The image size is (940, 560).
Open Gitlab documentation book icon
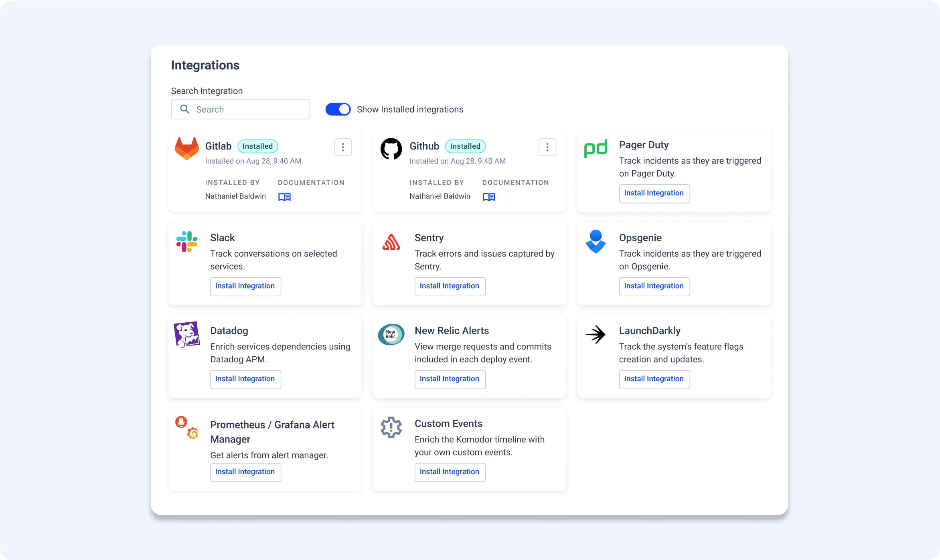click(x=284, y=197)
